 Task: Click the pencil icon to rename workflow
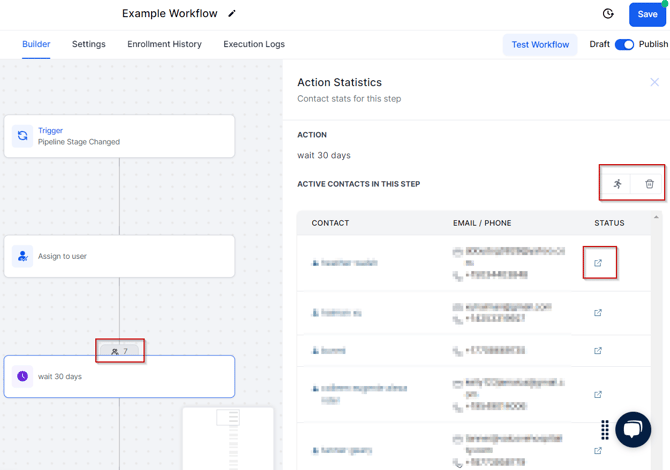(x=233, y=14)
